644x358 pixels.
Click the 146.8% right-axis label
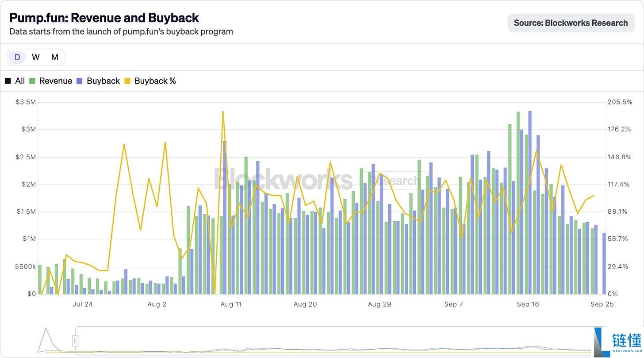[x=620, y=157]
